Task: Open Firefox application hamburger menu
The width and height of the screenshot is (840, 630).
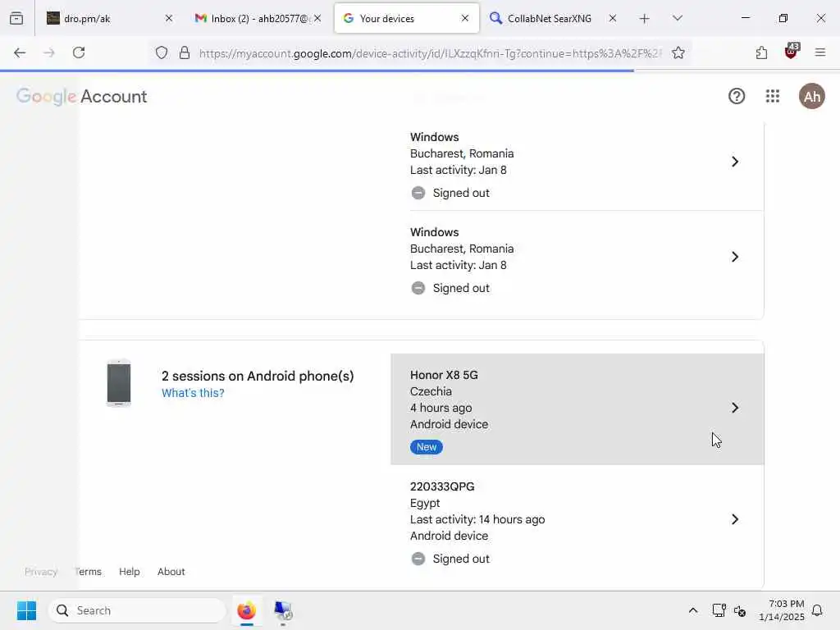Action: [x=819, y=52]
